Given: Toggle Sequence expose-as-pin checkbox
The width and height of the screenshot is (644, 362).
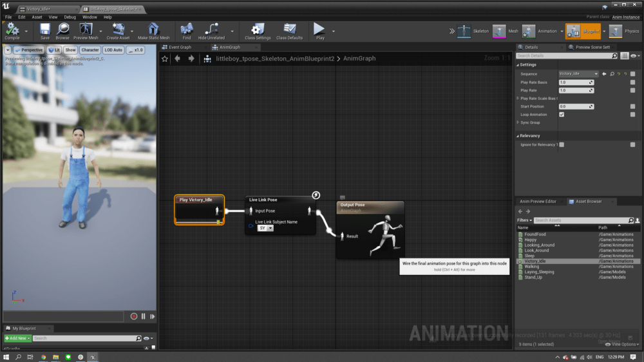Looking at the screenshot, I should (632, 74).
